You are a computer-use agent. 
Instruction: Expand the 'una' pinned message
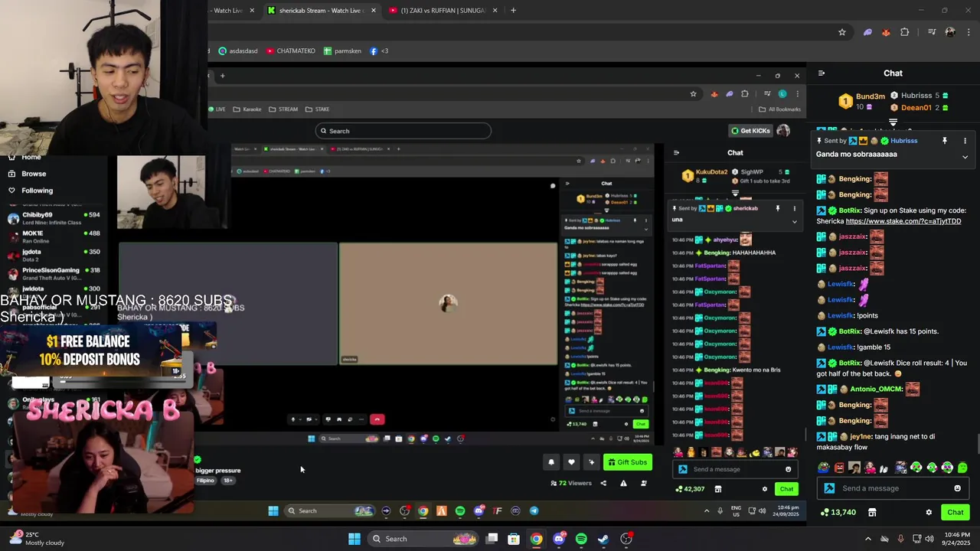tap(795, 222)
